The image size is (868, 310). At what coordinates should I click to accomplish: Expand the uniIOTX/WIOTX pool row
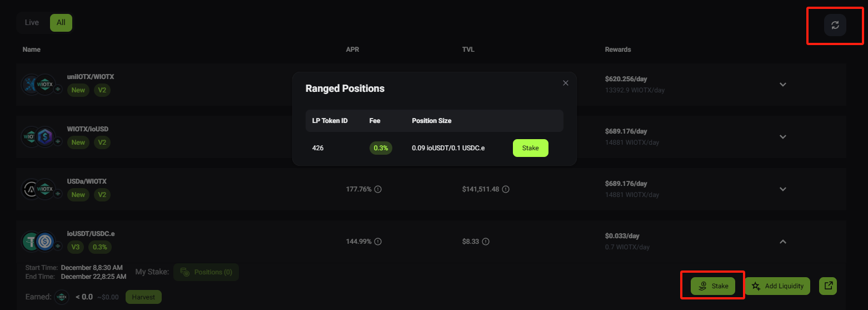tap(782, 85)
